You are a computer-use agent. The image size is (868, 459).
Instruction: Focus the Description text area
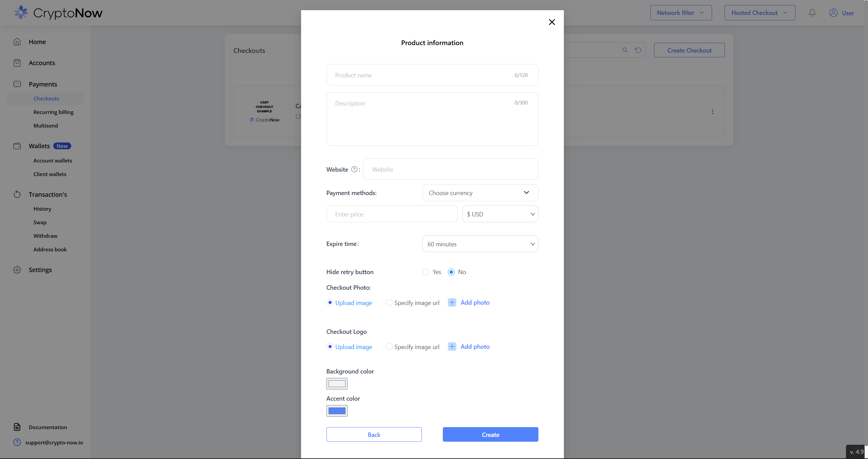[x=432, y=119]
